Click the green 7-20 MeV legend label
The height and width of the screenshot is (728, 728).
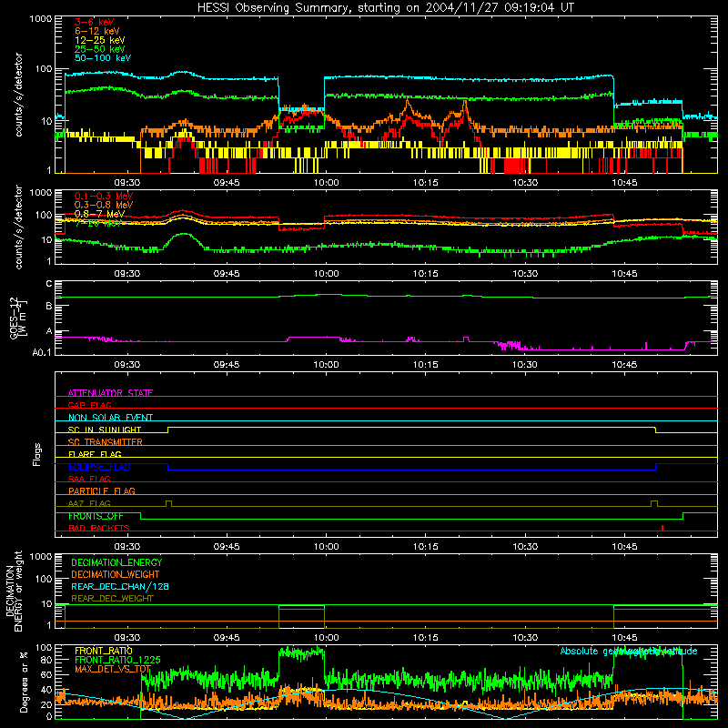(x=97, y=223)
